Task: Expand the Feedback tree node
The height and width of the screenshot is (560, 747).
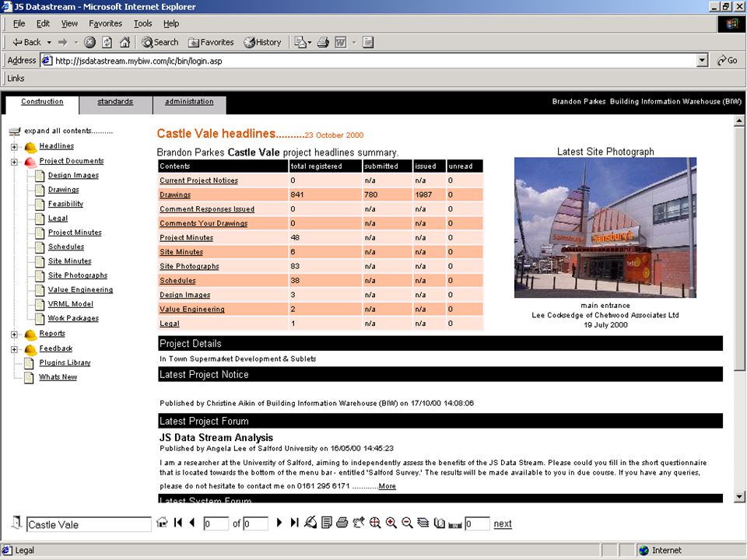Action: click(14, 349)
